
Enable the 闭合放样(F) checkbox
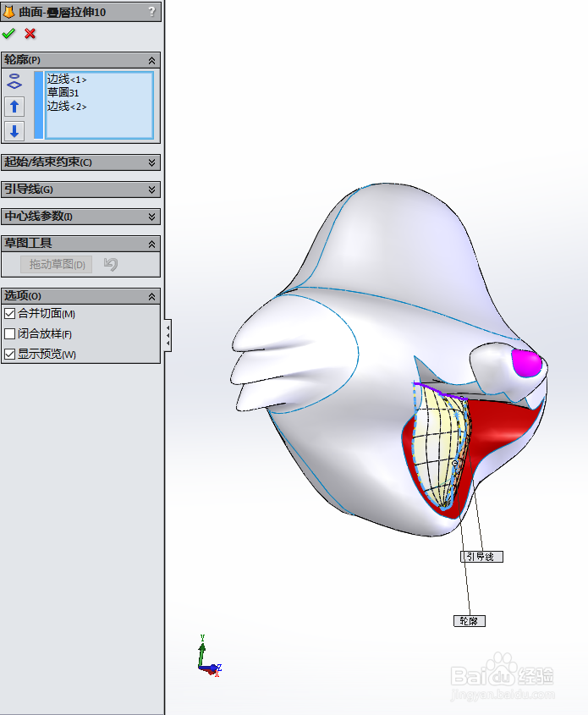coord(9,333)
